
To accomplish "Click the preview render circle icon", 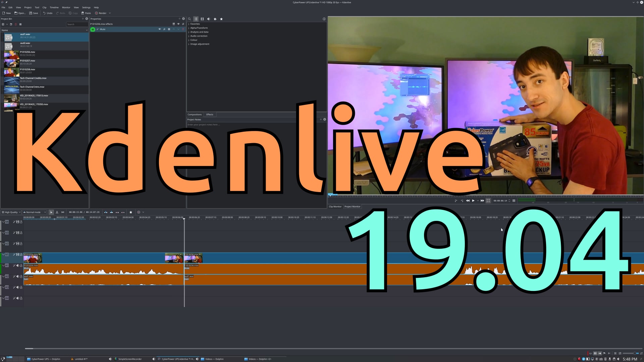I will tap(139, 212).
